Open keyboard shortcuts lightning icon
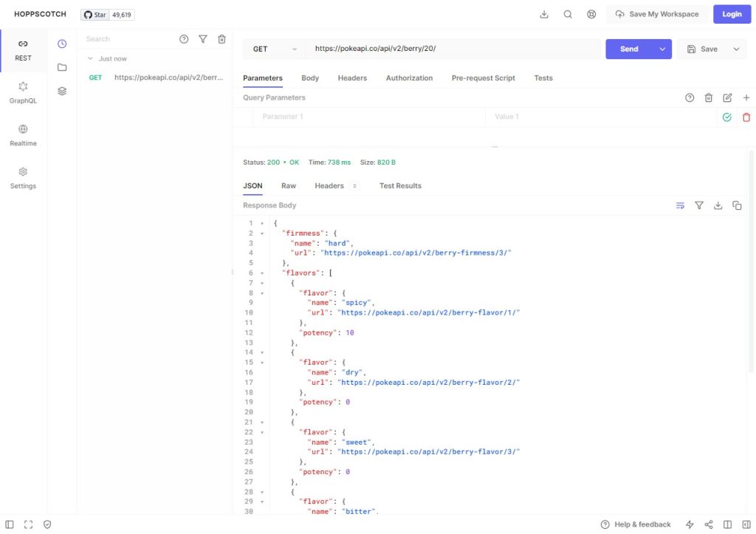This screenshot has width=756, height=534. 690,525
